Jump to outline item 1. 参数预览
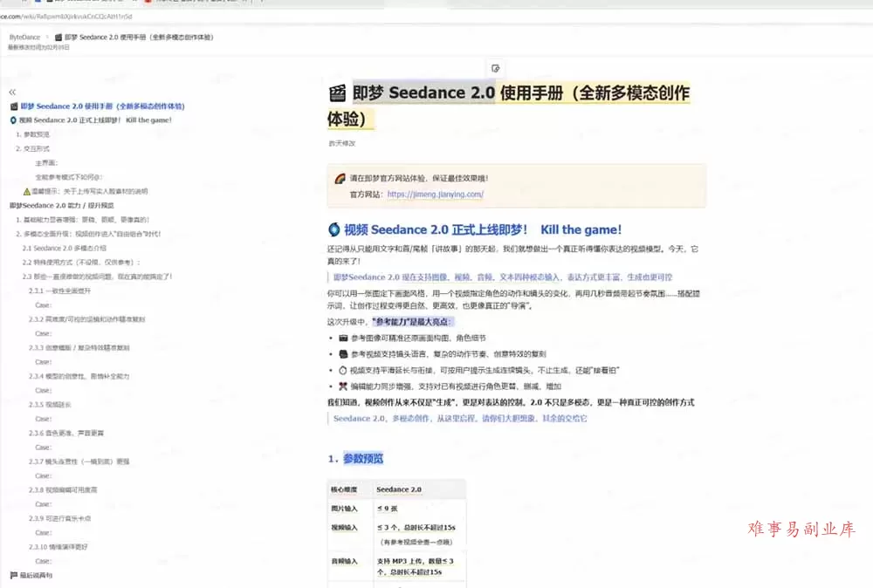The height and width of the screenshot is (588, 873). click(x=33, y=134)
